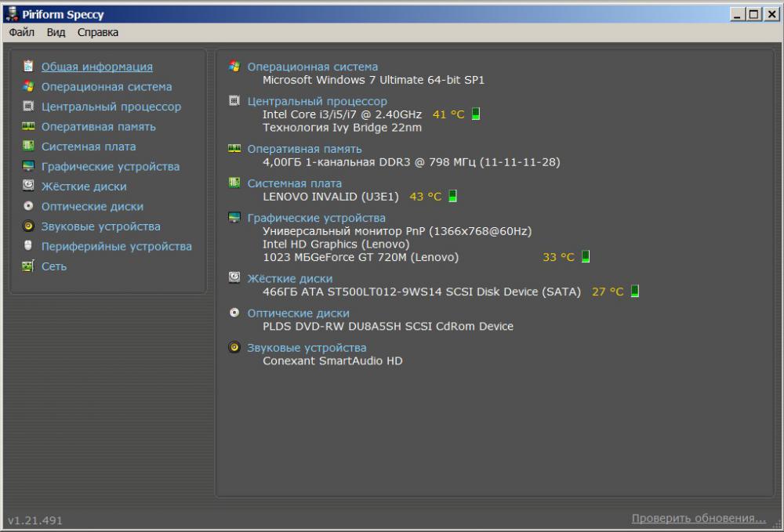Click the 33 °C graphics temperature value

pyautogui.click(x=558, y=257)
